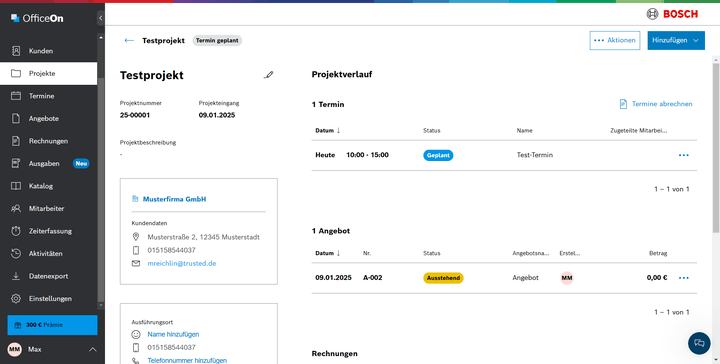Image resolution: width=720 pixels, height=364 pixels.
Task: Click the Neu badge on Ausgaben
Action: point(81,163)
